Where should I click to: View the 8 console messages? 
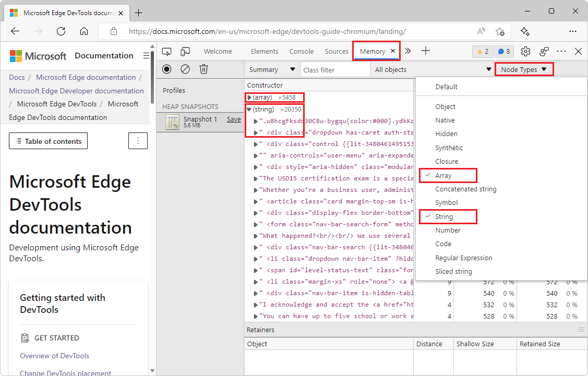pyautogui.click(x=502, y=51)
